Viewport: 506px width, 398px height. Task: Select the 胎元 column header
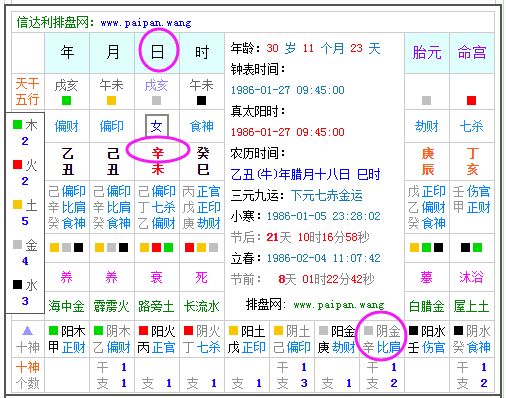[427, 53]
